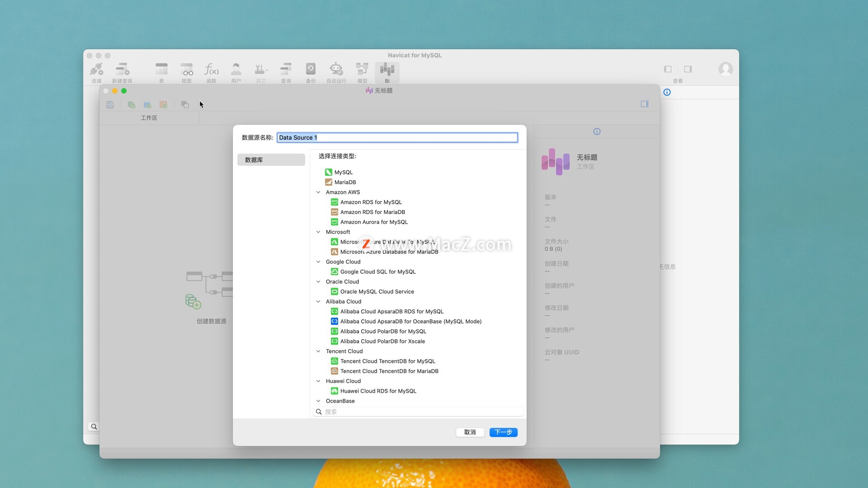Collapse the Huawei Cloud group
868x488 pixels.
pyautogui.click(x=318, y=381)
